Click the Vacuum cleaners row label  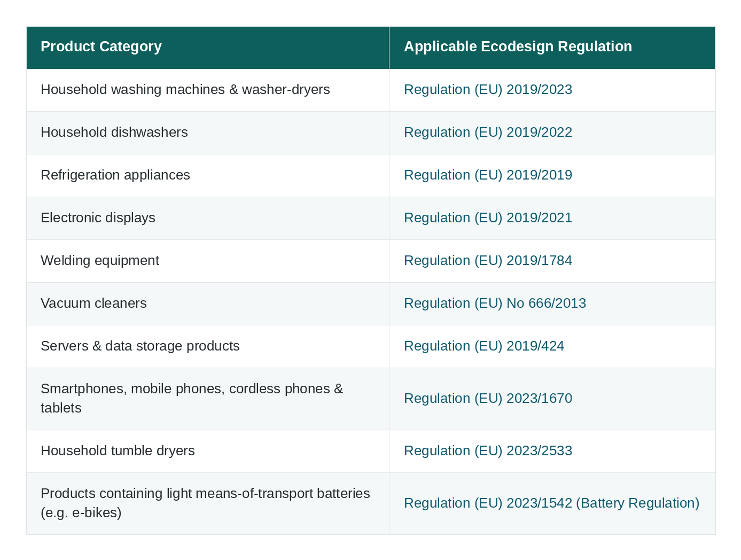[x=93, y=303]
